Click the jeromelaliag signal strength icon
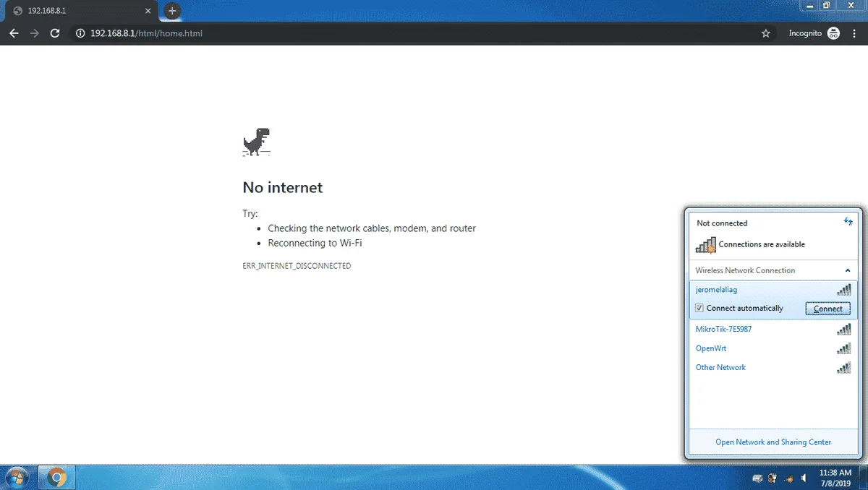This screenshot has width=868, height=490. 843,290
